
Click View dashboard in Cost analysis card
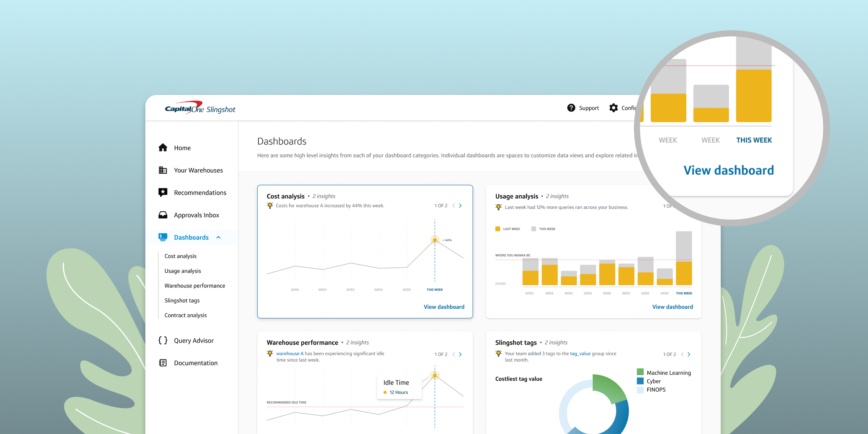click(444, 307)
